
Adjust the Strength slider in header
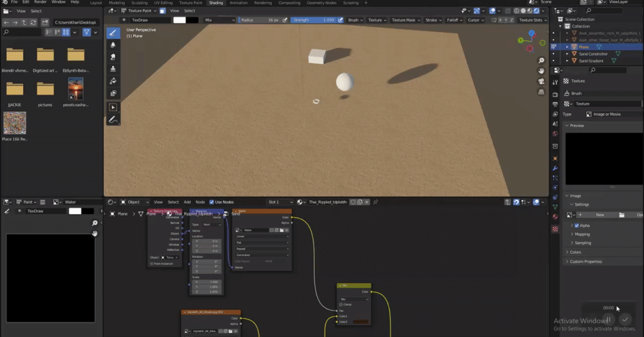[x=314, y=20]
